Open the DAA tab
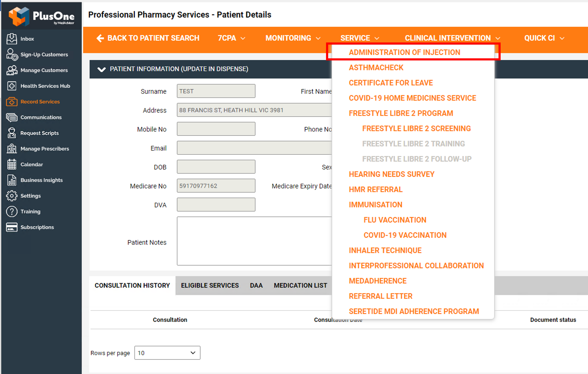Image resolution: width=588 pixels, height=374 pixels. tap(256, 285)
